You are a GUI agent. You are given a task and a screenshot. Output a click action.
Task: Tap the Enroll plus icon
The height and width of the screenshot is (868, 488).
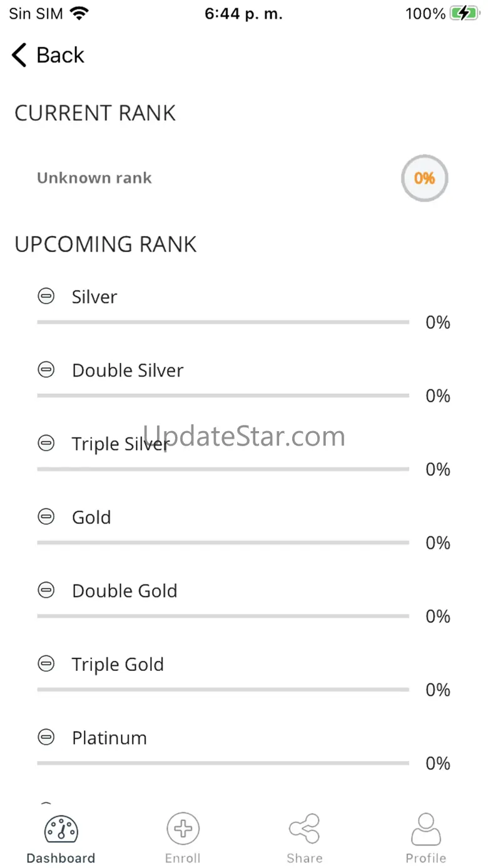[x=183, y=829]
